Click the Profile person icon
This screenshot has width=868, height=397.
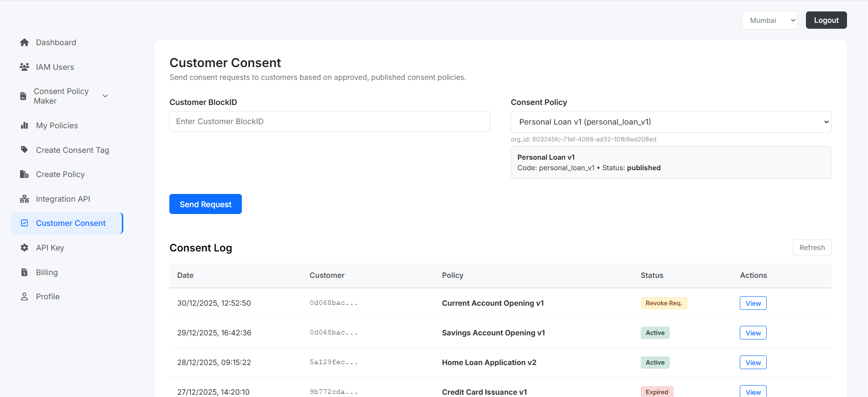[25, 297]
